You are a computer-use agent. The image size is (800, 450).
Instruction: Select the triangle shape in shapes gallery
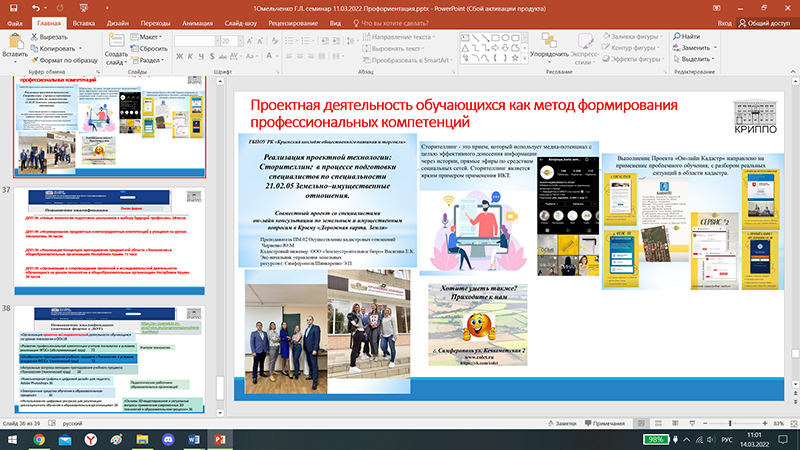click(465, 48)
